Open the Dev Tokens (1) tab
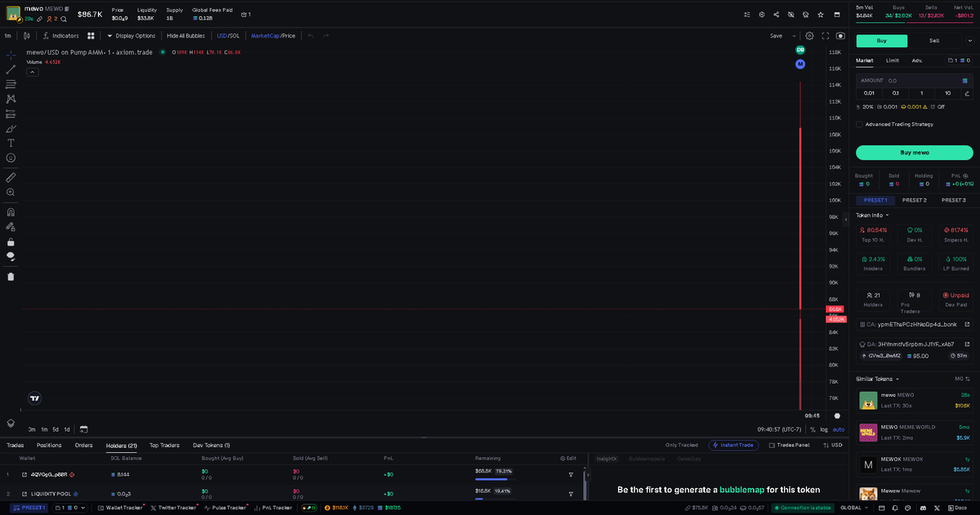This screenshot has height=515, width=980. pyautogui.click(x=212, y=445)
